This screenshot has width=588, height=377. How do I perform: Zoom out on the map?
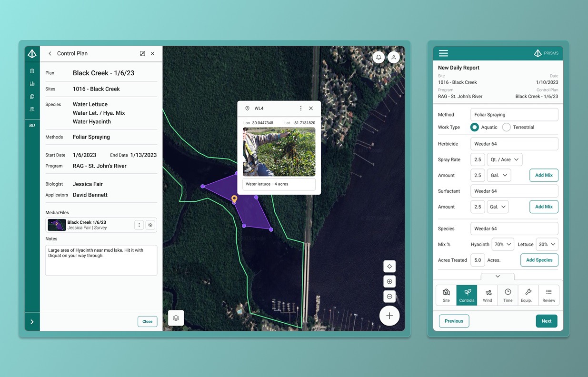pos(389,297)
